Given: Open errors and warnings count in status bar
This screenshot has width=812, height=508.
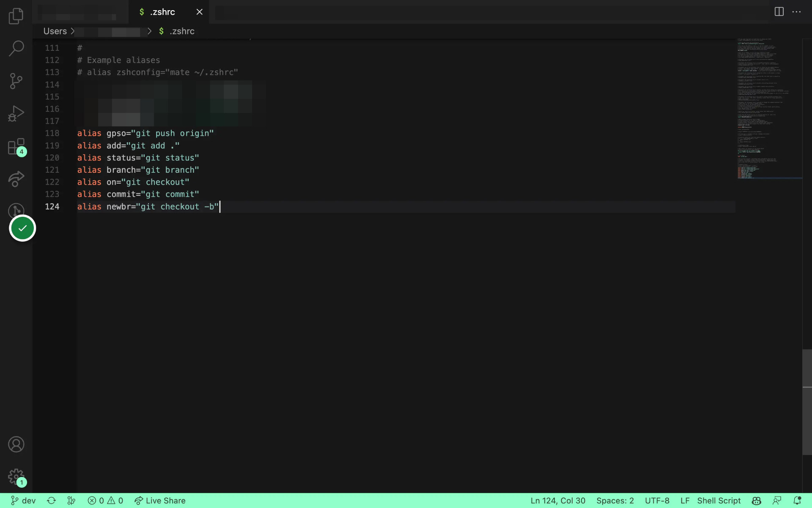Looking at the screenshot, I should [x=105, y=501].
